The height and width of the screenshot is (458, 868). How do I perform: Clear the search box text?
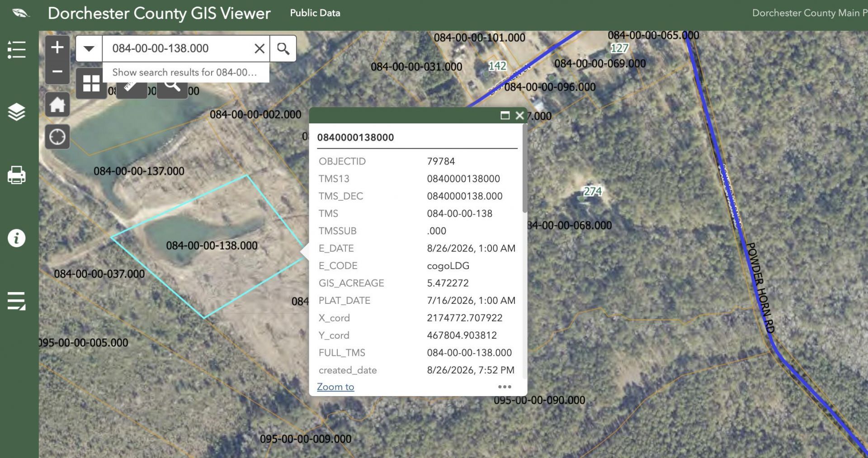259,48
